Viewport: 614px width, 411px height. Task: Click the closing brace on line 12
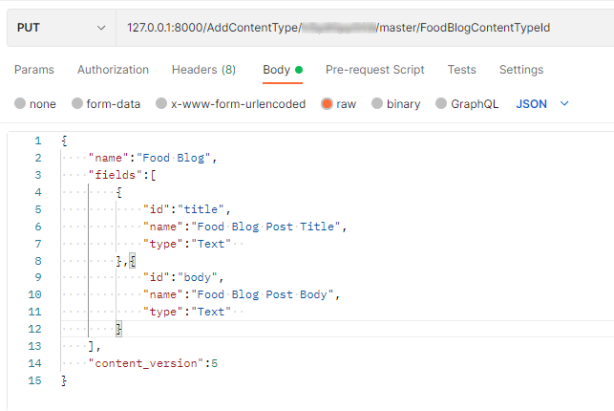(x=119, y=329)
